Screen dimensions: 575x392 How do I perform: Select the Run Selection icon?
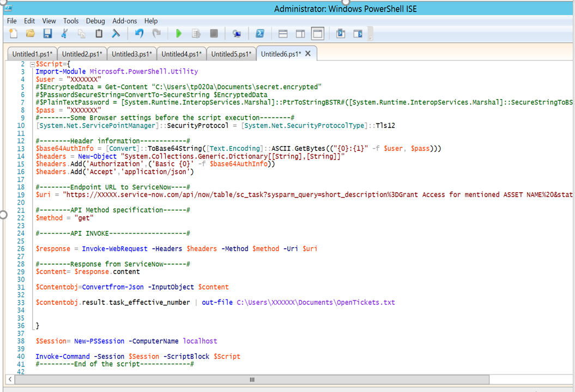pyautogui.click(x=196, y=33)
